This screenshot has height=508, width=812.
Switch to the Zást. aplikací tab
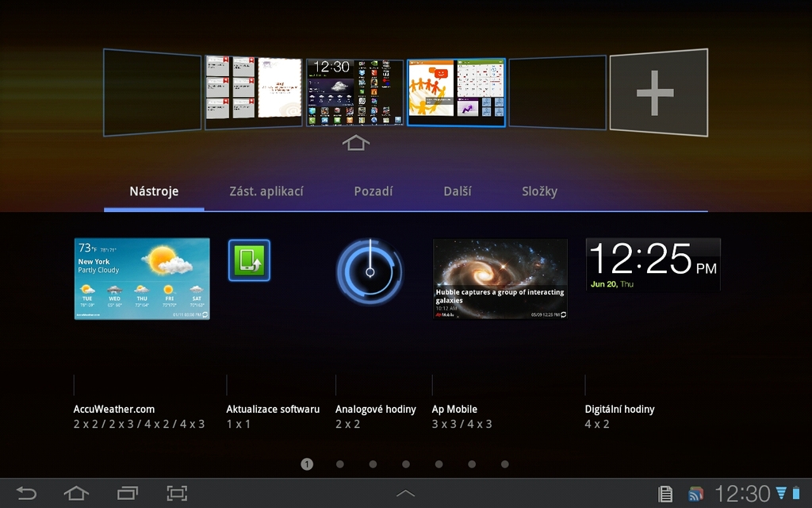tap(265, 190)
